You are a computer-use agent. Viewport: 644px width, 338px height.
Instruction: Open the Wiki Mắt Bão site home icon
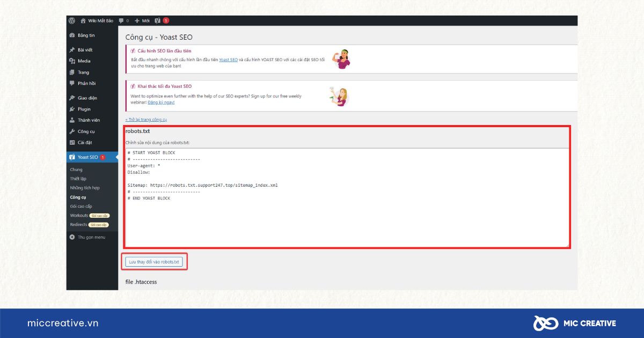pyautogui.click(x=83, y=20)
